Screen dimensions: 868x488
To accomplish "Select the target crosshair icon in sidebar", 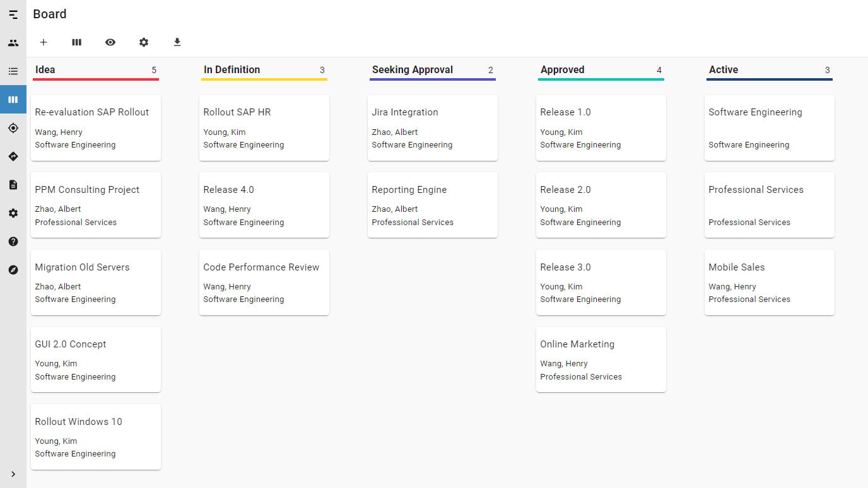I will coord(13,128).
